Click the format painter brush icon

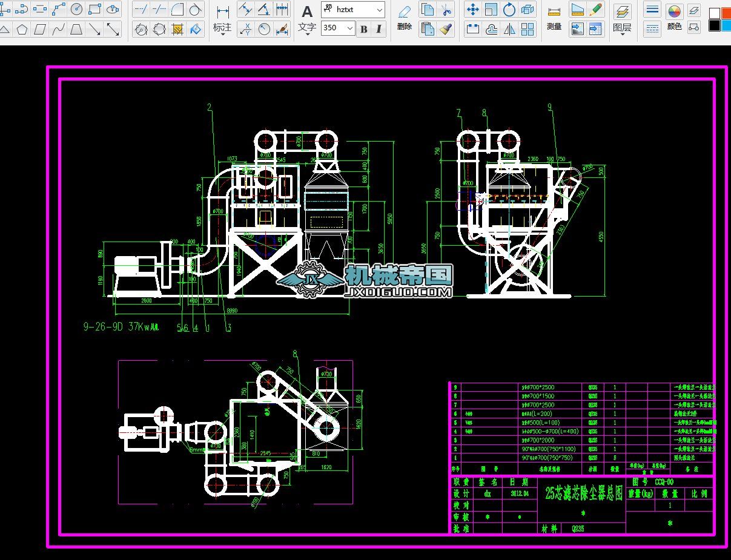446,28
